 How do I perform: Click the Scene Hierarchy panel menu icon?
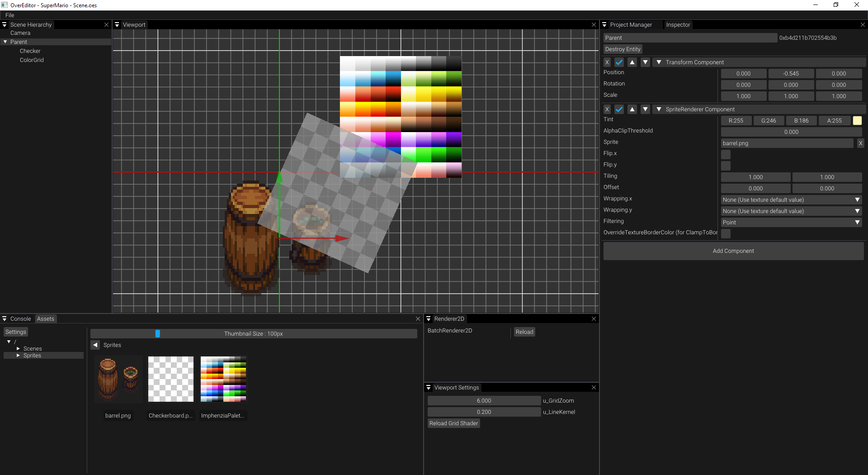4,24
